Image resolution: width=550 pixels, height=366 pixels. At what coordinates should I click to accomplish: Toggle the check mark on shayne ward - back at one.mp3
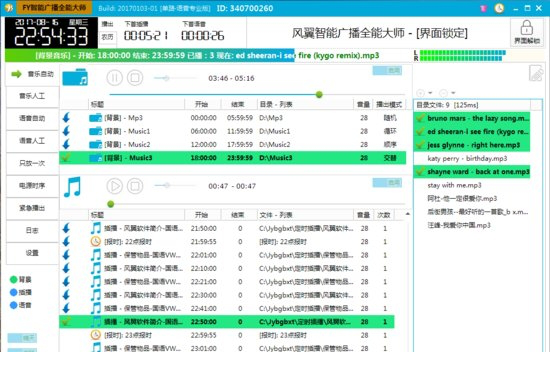[420, 172]
